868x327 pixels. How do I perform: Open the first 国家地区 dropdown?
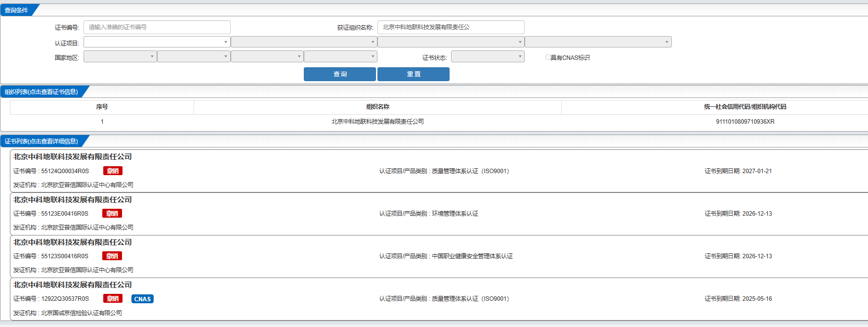[x=120, y=57]
